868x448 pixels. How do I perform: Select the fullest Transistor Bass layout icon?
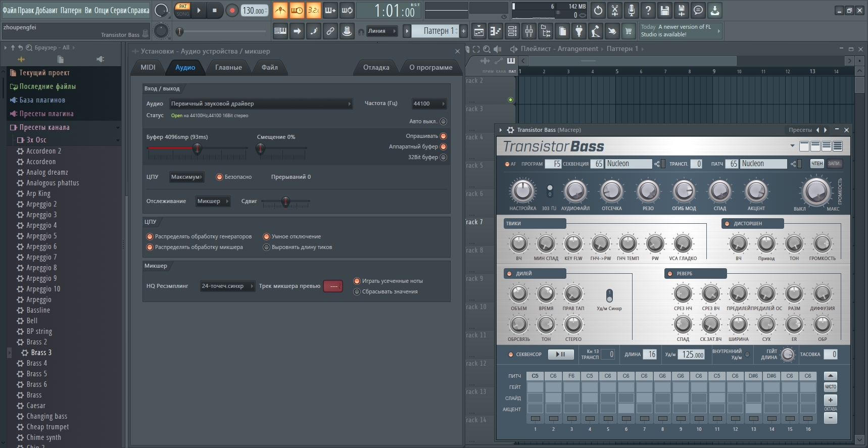coord(838,146)
